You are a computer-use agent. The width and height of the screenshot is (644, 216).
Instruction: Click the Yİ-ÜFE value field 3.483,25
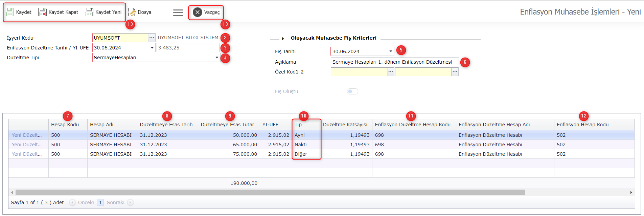pos(188,48)
